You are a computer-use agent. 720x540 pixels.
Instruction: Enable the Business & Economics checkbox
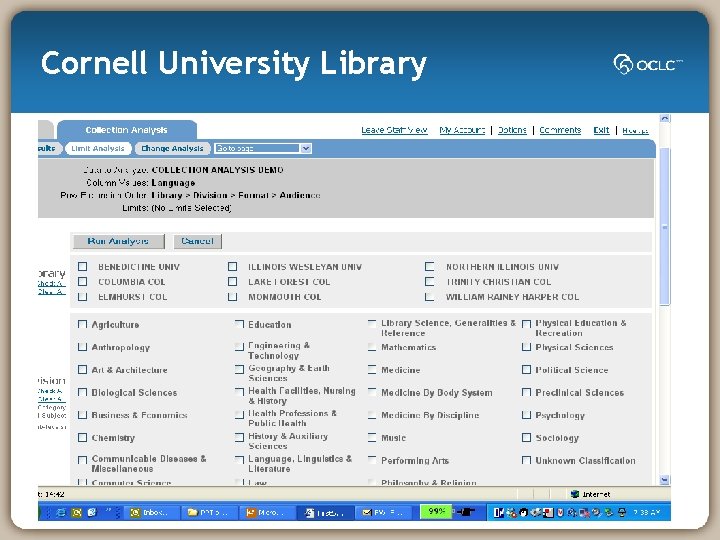[83, 415]
